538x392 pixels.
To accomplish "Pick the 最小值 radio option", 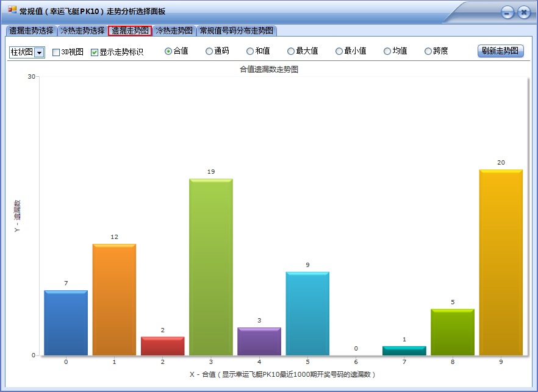I will tap(339, 52).
